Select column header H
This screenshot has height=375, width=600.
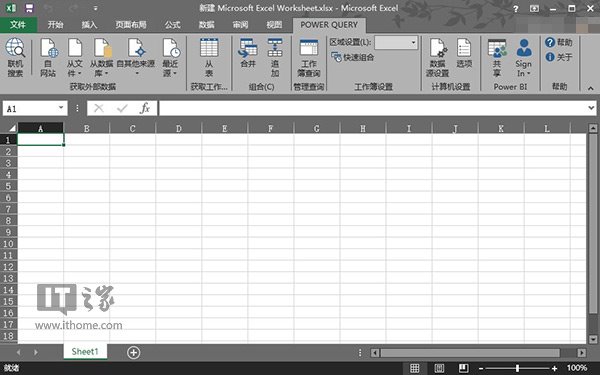point(363,128)
